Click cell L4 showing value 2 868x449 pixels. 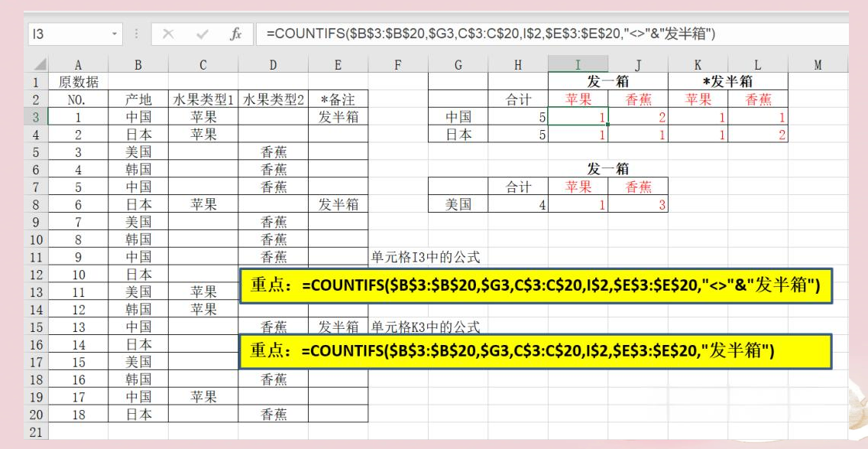pyautogui.click(x=757, y=135)
